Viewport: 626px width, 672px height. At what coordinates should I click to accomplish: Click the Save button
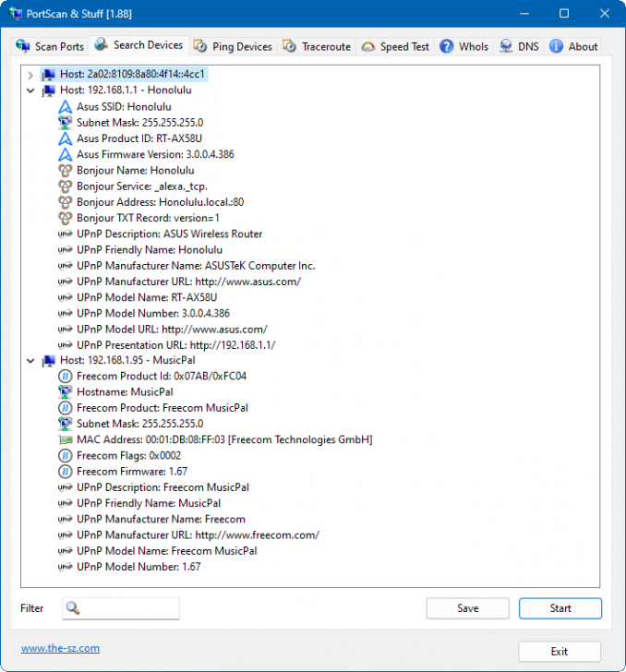468,608
